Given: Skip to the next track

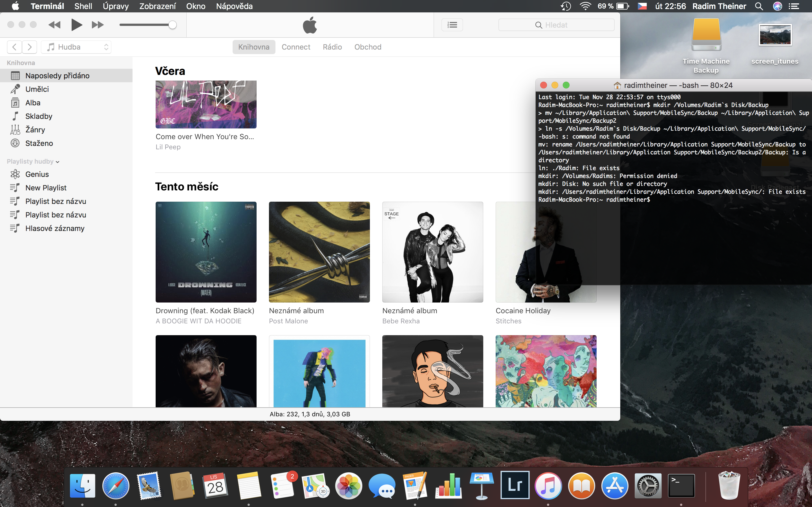Looking at the screenshot, I should (97, 25).
